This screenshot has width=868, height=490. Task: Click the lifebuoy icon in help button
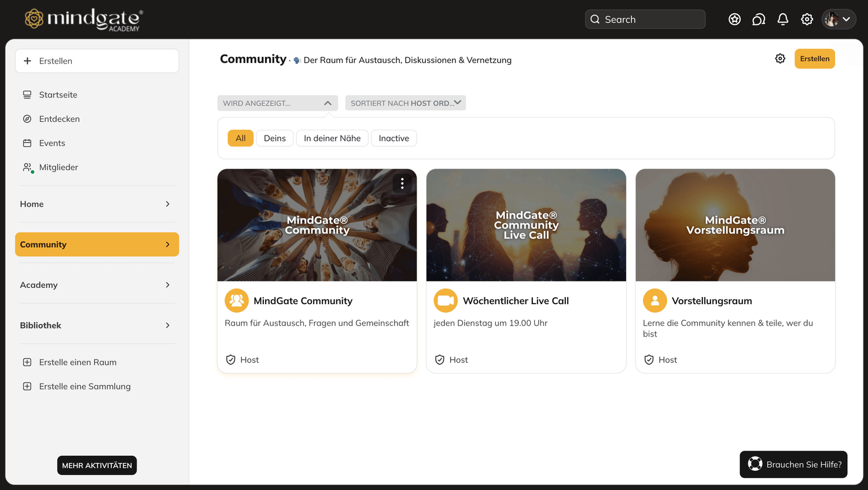755,464
